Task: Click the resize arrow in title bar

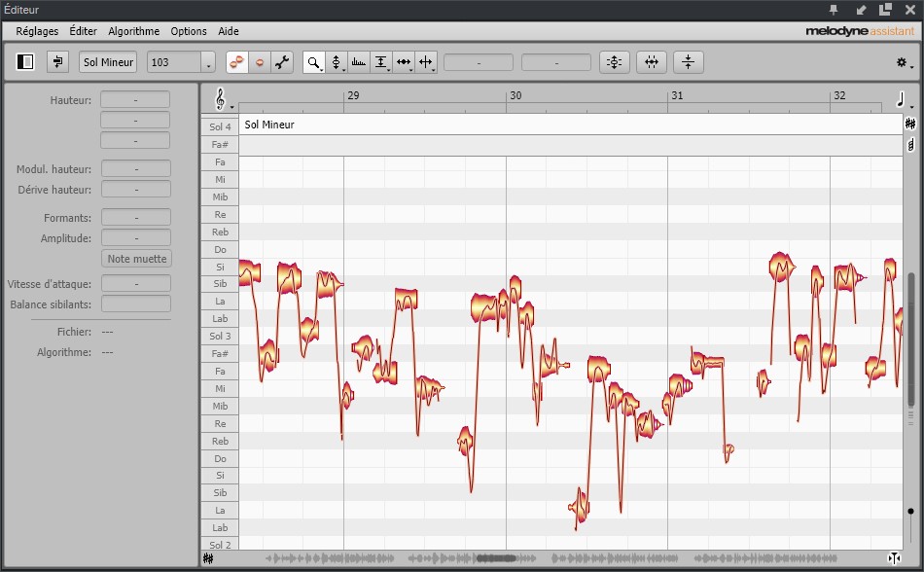Action: click(861, 10)
